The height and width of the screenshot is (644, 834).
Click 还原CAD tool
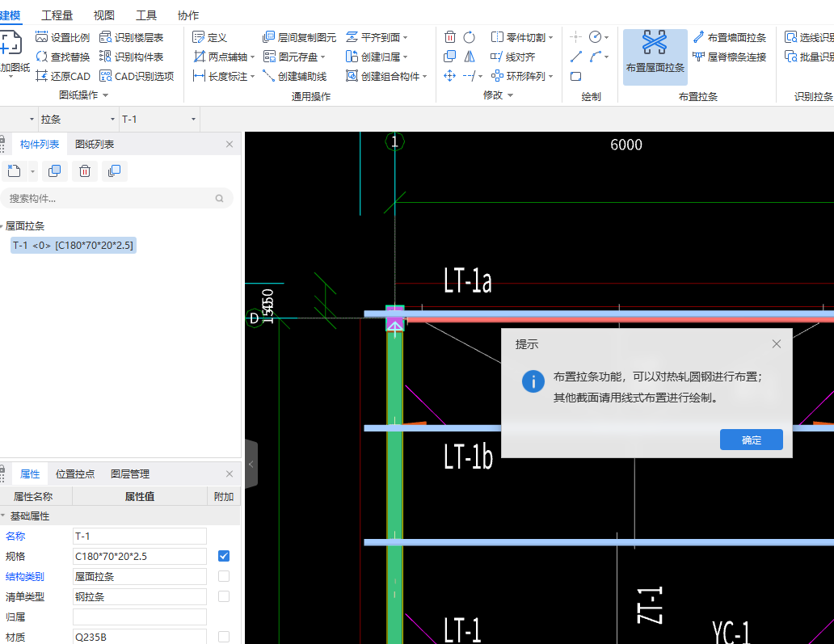(62, 76)
